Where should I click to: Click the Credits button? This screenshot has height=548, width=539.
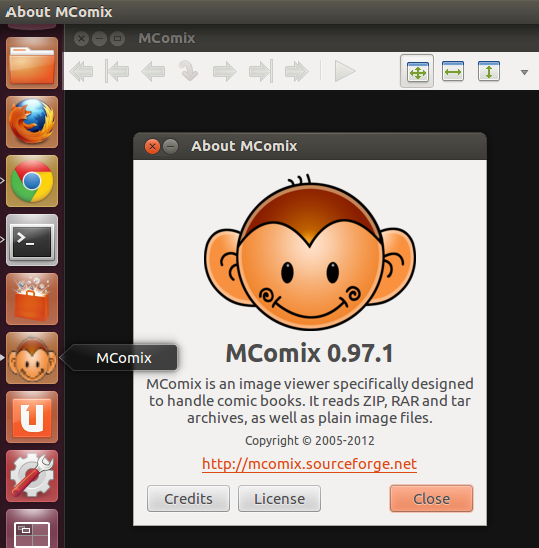188,499
